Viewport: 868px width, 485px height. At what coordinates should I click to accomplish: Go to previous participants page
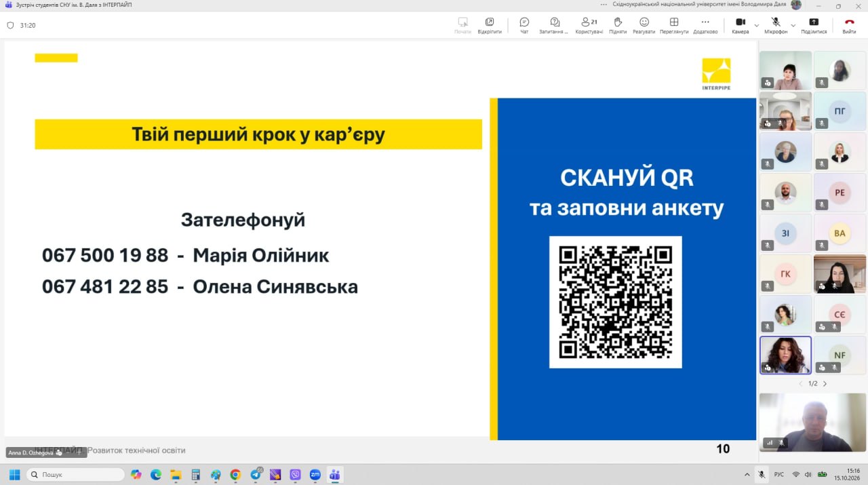(x=800, y=384)
